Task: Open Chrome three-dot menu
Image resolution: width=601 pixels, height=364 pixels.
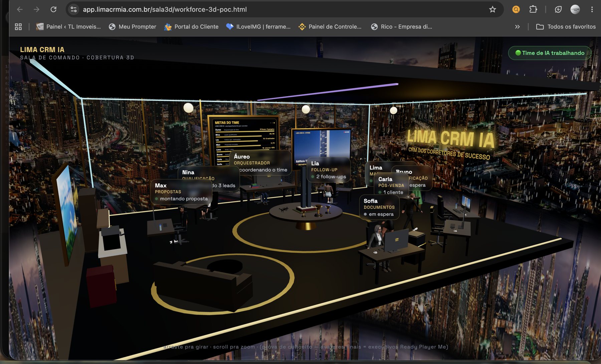Action: tap(592, 9)
